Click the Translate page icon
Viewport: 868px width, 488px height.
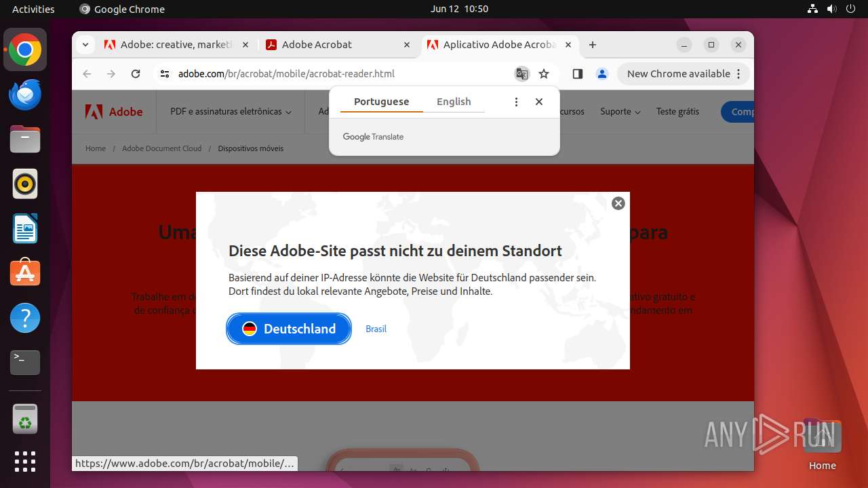tap(521, 74)
